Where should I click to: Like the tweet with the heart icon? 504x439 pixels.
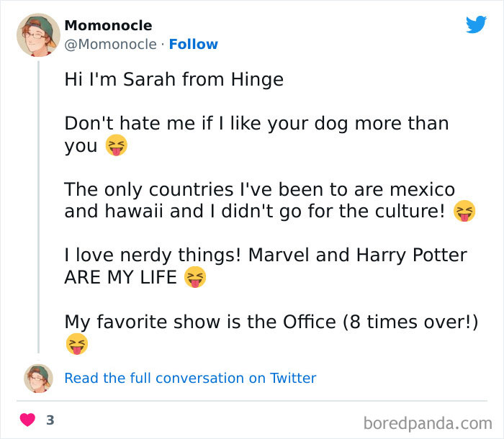coord(28,420)
